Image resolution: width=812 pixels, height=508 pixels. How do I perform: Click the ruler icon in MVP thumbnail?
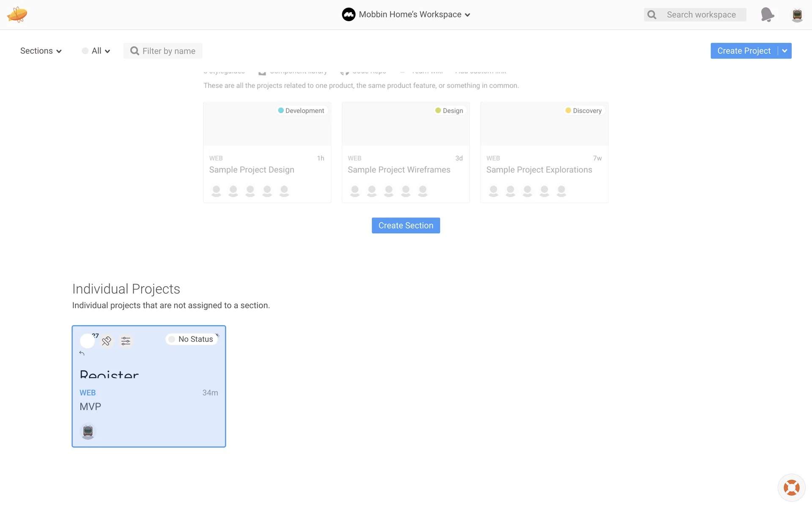(107, 341)
